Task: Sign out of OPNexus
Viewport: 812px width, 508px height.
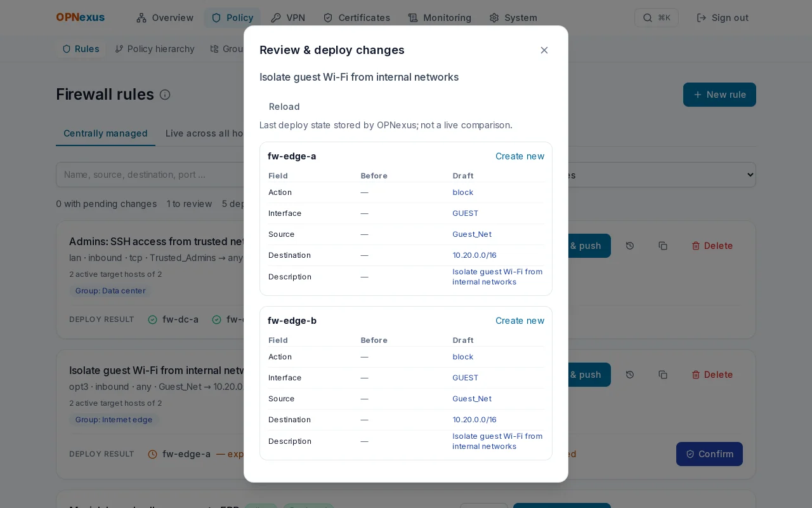Action: (723, 18)
